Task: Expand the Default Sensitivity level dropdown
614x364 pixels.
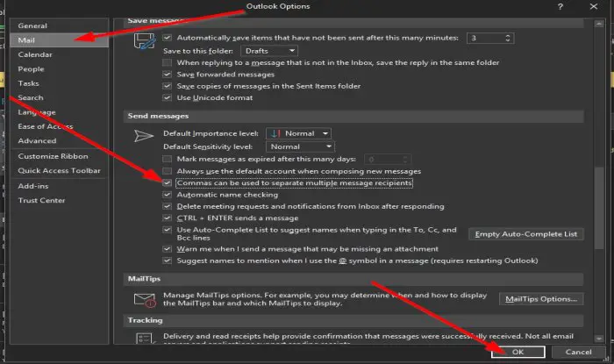Action: (x=300, y=146)
